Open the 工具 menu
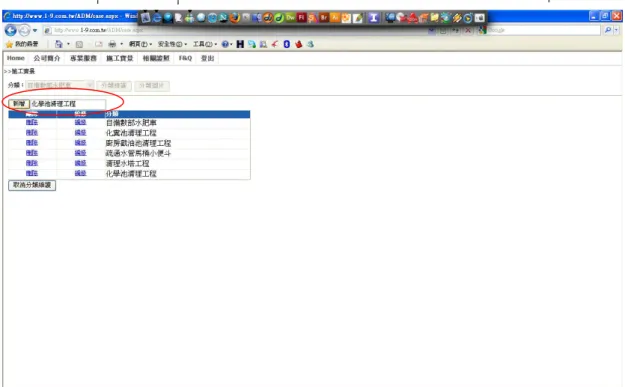This screenshot has height=387, width=625. tap(205, 44)
